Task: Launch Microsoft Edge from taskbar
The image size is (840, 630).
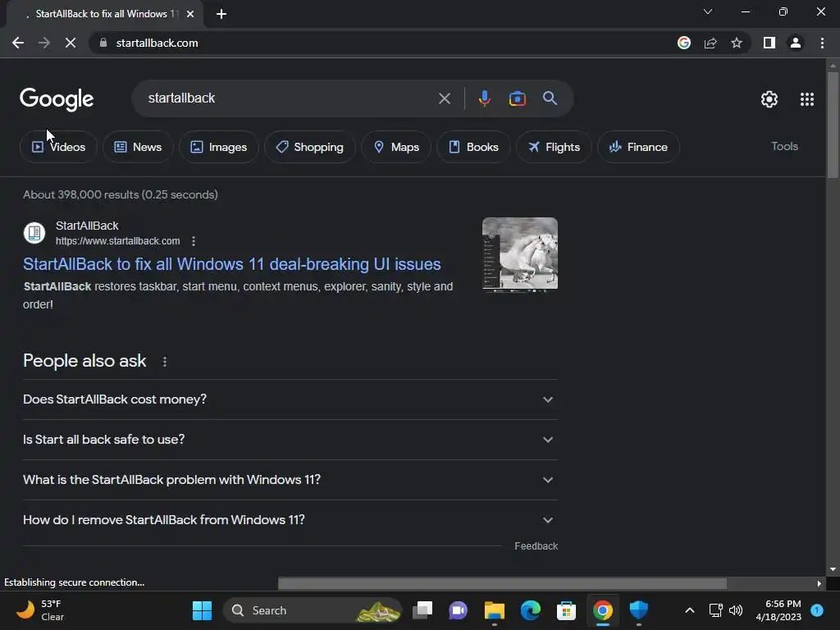Action: [531, 610]
